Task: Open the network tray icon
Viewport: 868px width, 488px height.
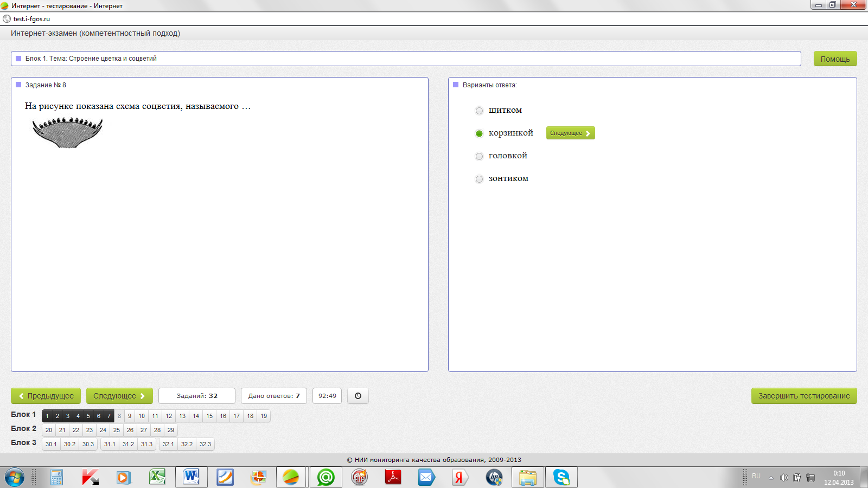Action: coord(810,478)
